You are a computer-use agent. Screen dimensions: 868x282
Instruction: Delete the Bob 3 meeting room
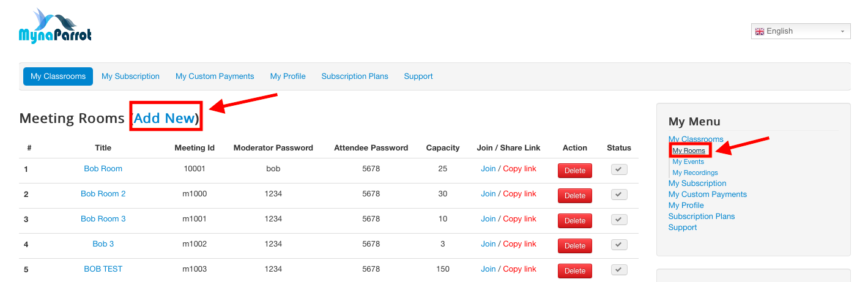(574, 246)
